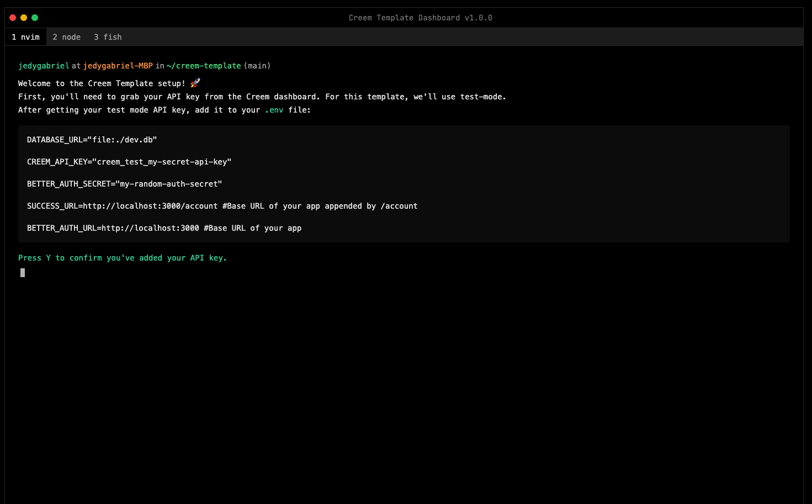
Task: Click the red close window button
Action: click(x=13, y=18)
